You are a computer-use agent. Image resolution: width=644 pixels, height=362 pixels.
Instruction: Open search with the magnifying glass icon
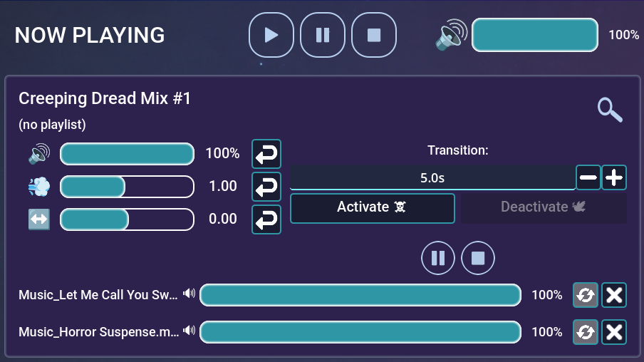[610, 110]
